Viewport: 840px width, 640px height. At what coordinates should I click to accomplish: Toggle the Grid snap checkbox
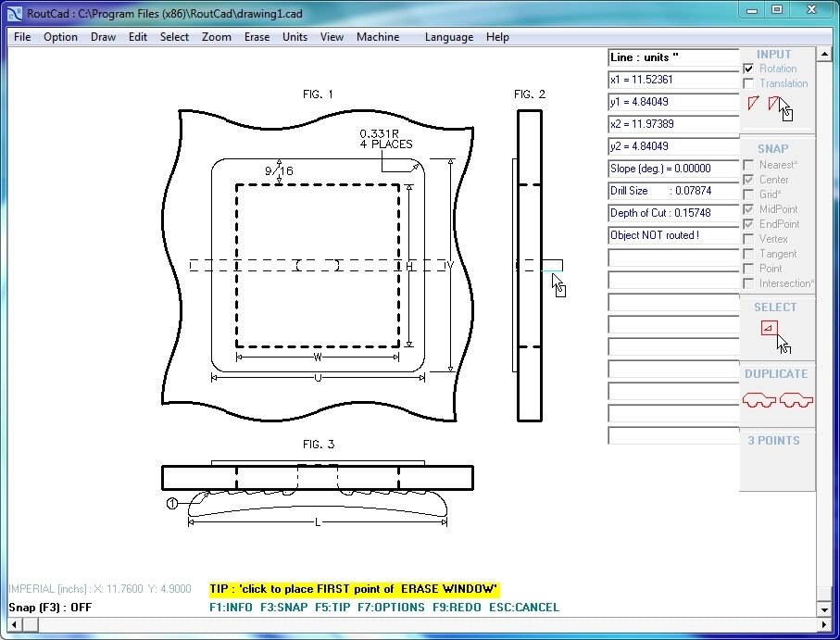coord(748,195)
